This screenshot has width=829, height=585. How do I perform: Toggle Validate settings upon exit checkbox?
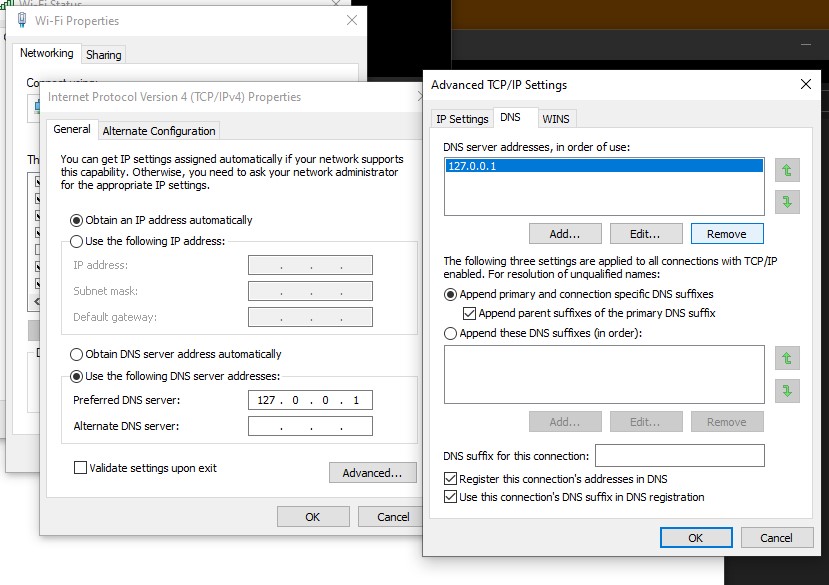click(x=80, y=468)
